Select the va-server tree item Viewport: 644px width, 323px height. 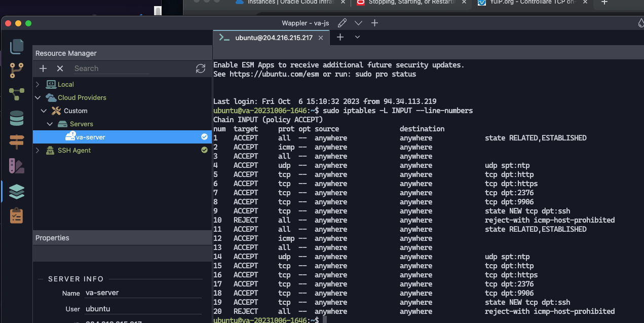tap(122, 137)
